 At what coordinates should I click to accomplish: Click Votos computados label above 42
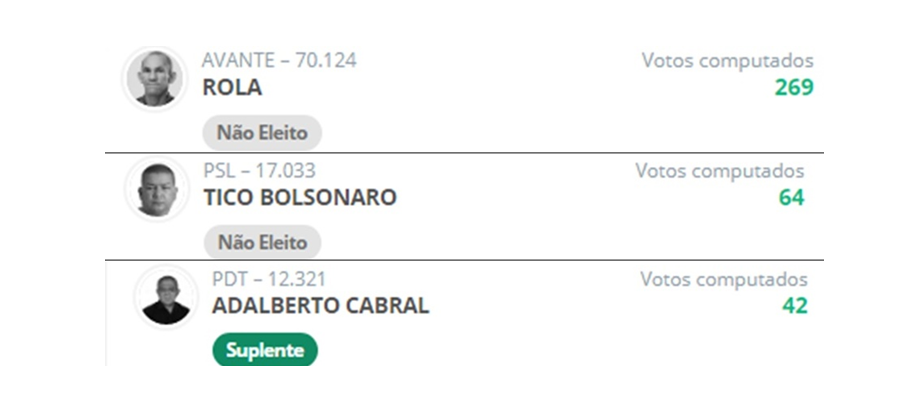pos(723,279)
